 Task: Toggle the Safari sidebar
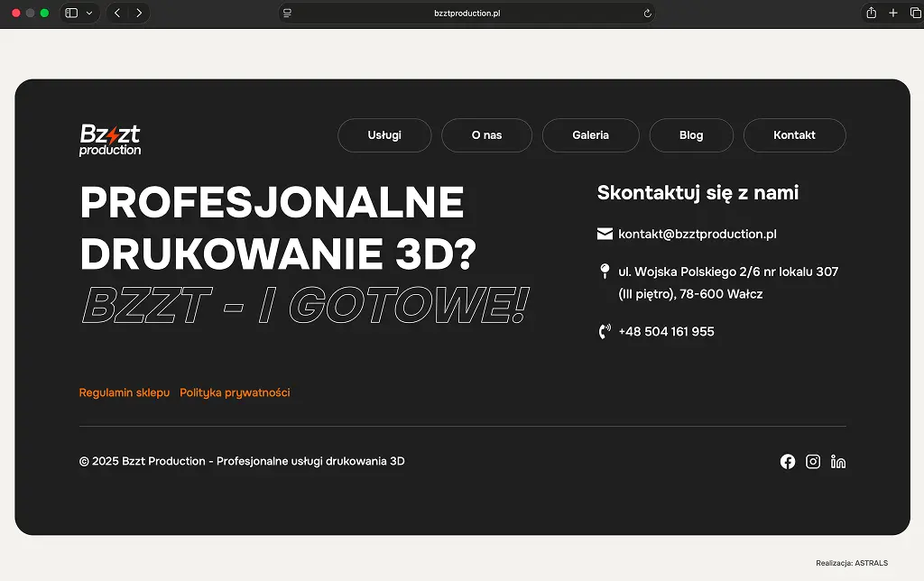(x=72, y=14)
